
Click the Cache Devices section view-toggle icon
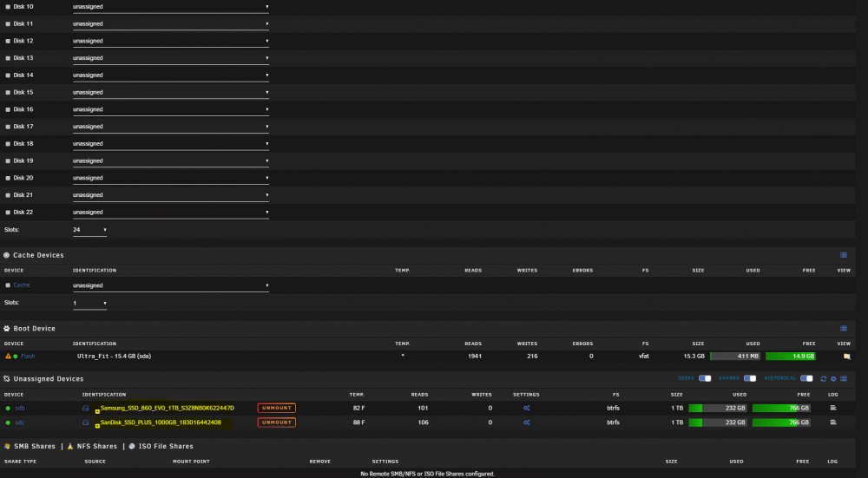pos(843,255)
